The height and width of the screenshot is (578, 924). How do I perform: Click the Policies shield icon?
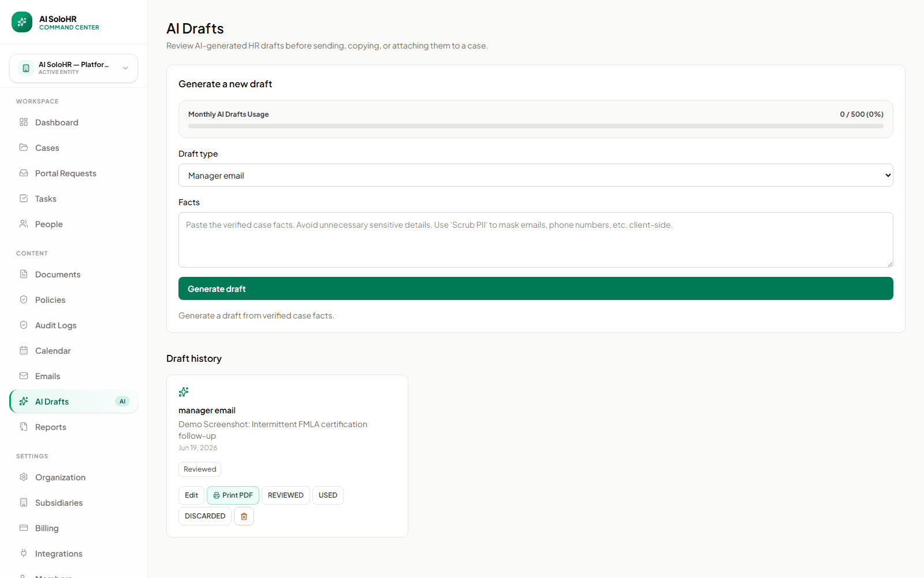tap(24, 299)
